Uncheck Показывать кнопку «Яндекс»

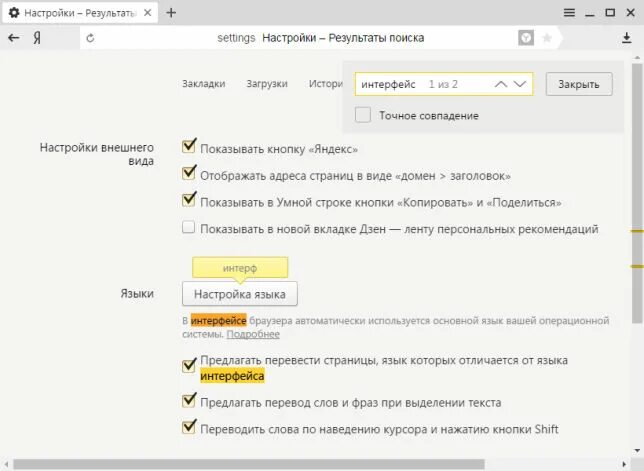(189, 146)
